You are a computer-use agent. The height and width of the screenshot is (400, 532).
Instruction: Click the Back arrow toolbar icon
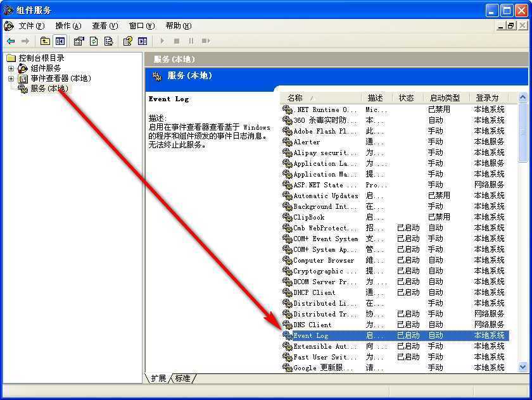point(11,41)
